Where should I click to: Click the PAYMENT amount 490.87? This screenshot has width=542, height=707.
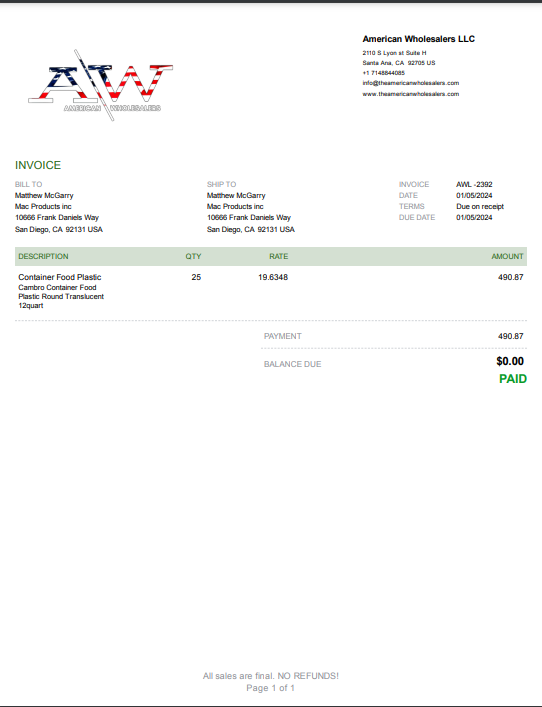(511, 336)
